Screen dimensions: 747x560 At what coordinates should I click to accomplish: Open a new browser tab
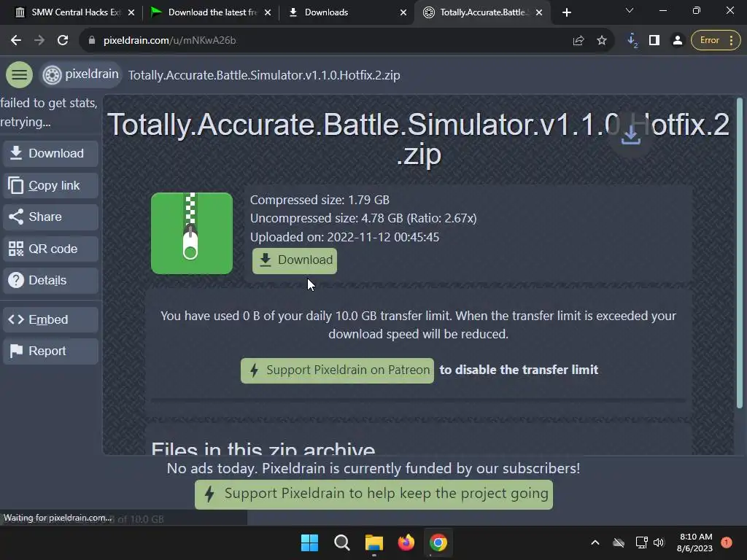(x=566, y=12)
